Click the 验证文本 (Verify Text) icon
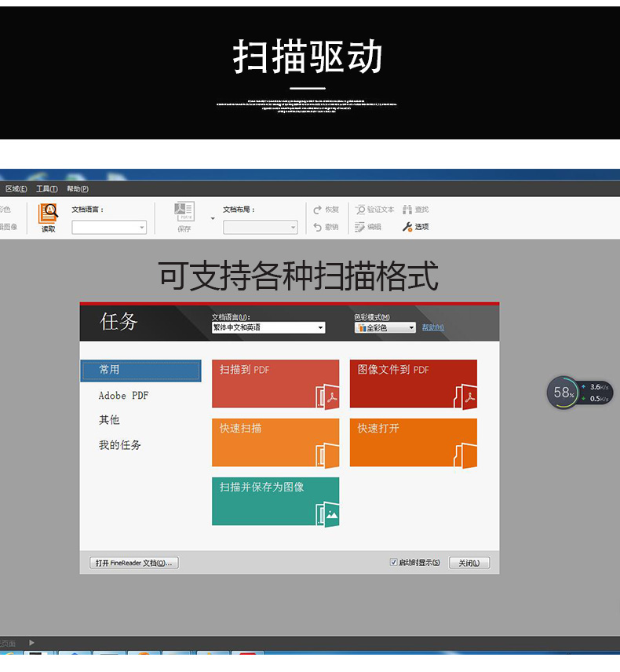 (x=360, y=210)
